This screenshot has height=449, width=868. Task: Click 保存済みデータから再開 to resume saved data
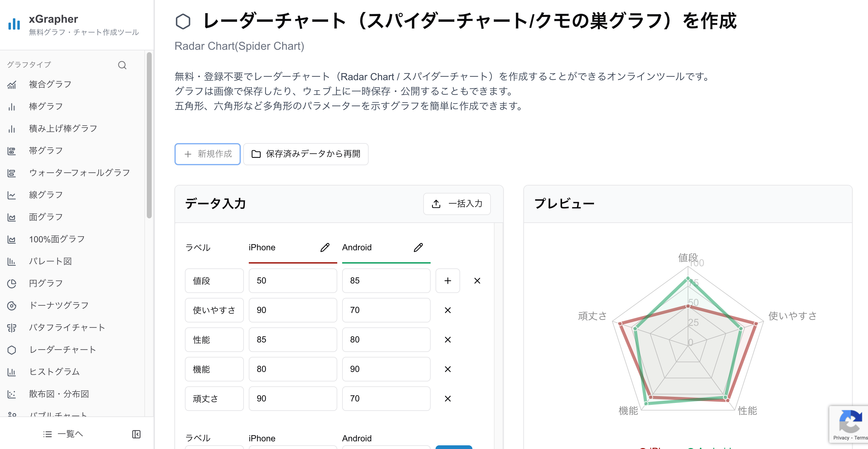coord(306,154)
